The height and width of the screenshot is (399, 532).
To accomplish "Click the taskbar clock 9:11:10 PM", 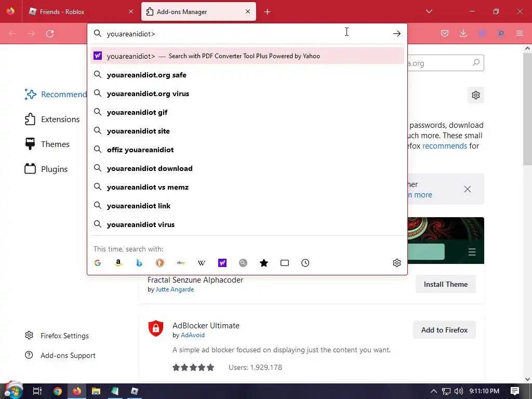I will pyautogui.click(x=484, y=391).
